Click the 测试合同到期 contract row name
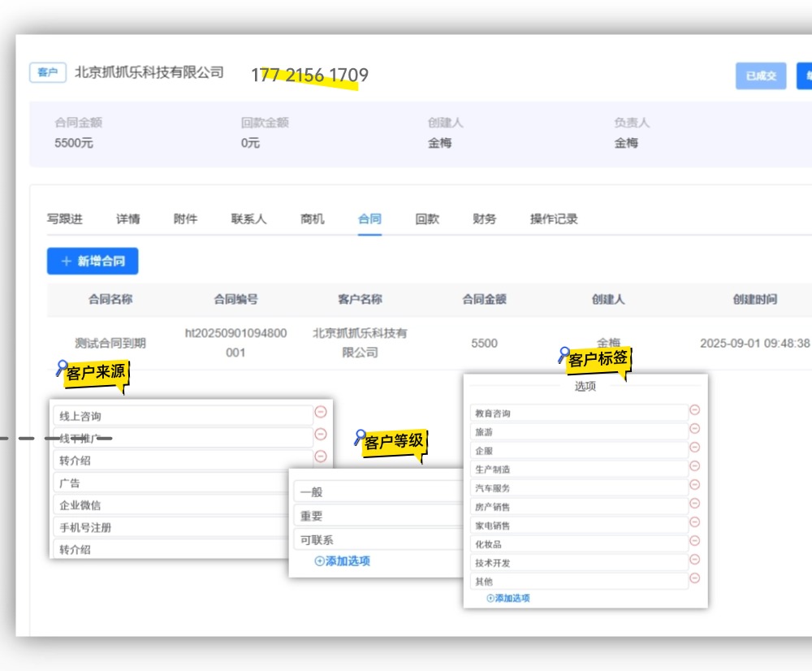812x671 pixels. pyautogui.click(x=110, y=343)
